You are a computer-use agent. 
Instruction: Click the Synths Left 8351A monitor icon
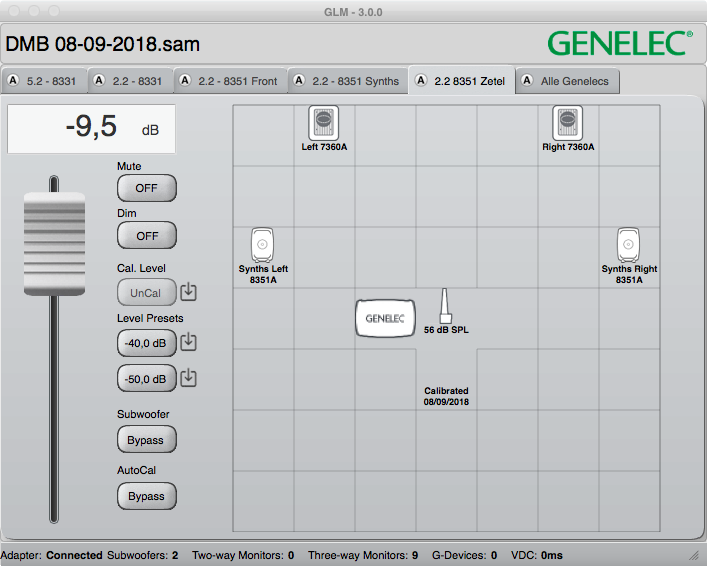(x=262, y=245)
